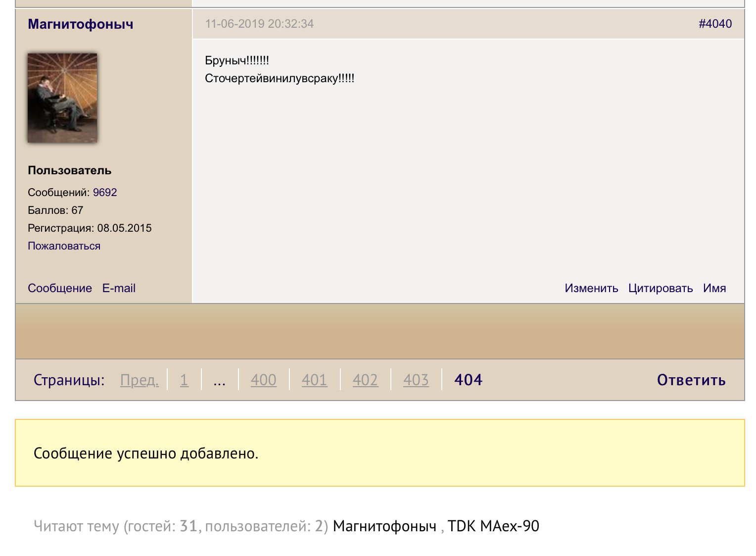
Task: Click the E-mail link under the profile
Action: click(119, 288)
